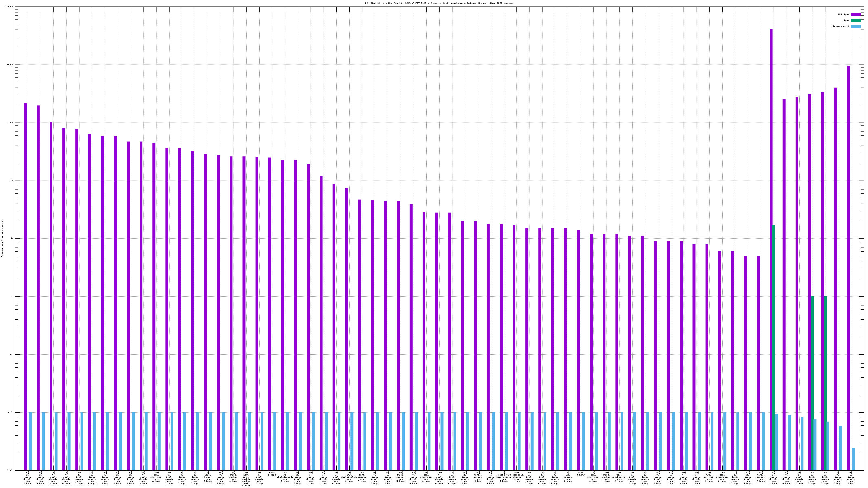Click the shortest blue score bar at far right
This screenshot has width=868, height=488.
tap(854, 459)
